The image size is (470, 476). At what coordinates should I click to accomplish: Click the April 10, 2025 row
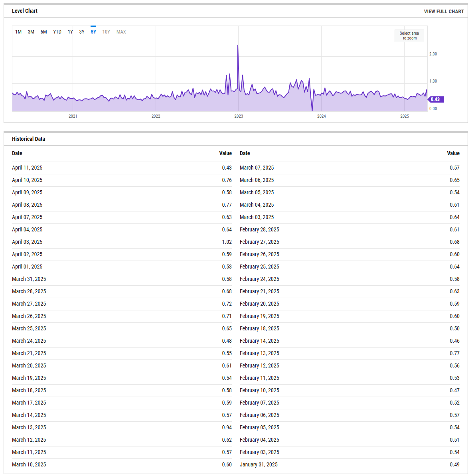point(122,180)
